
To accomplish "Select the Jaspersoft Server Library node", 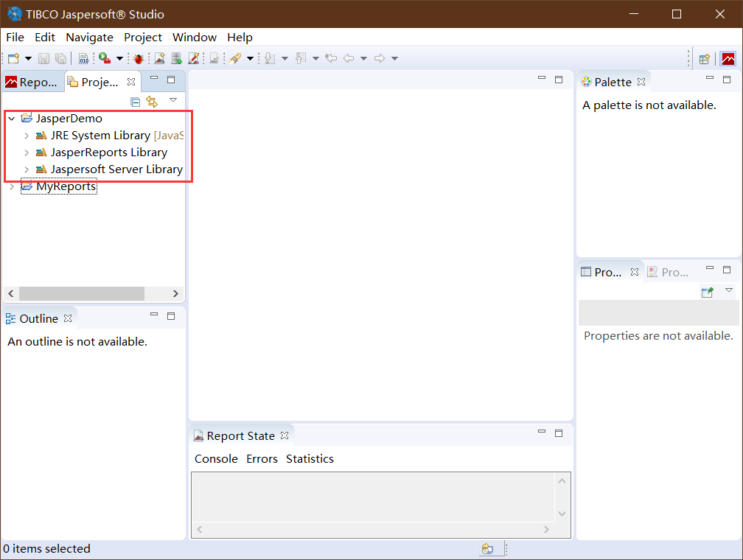I will pos(114,169).
